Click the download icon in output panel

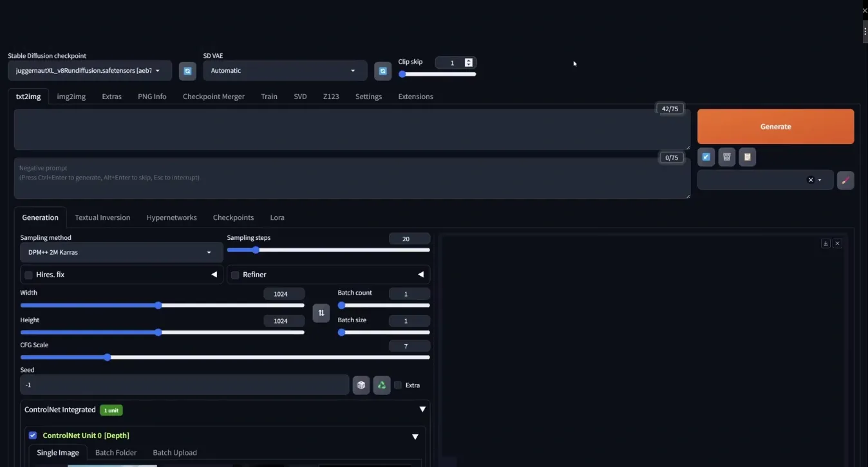(826, 244)
